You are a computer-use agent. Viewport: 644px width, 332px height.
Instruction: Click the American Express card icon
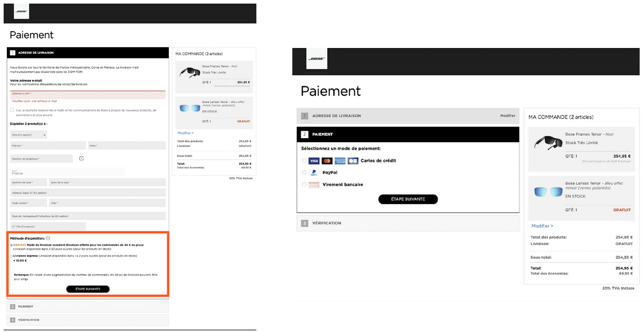coord(340,161)
